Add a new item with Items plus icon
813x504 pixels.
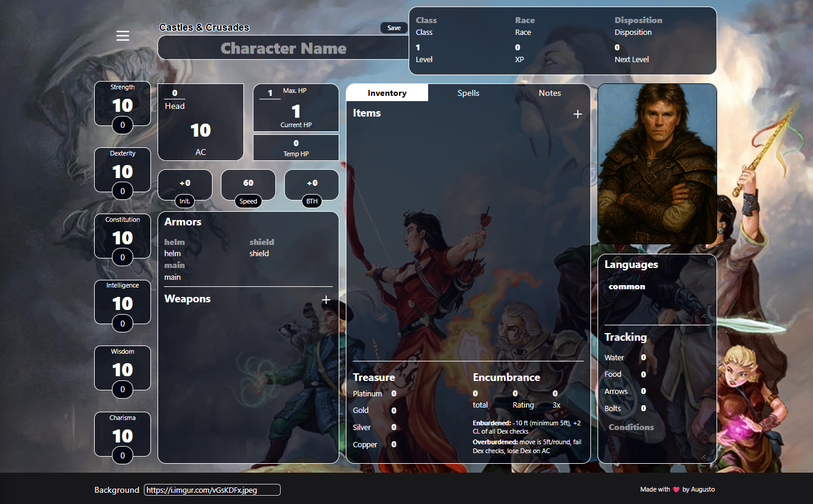pos(578,114)
